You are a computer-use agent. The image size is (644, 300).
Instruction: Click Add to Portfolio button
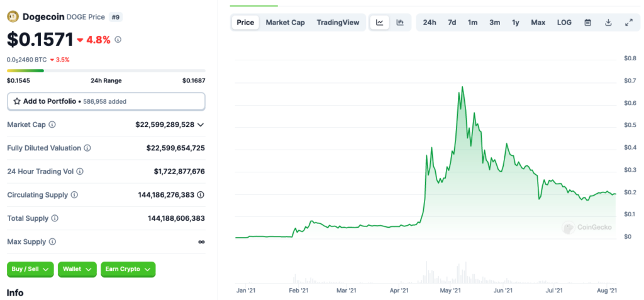(106, 101)
